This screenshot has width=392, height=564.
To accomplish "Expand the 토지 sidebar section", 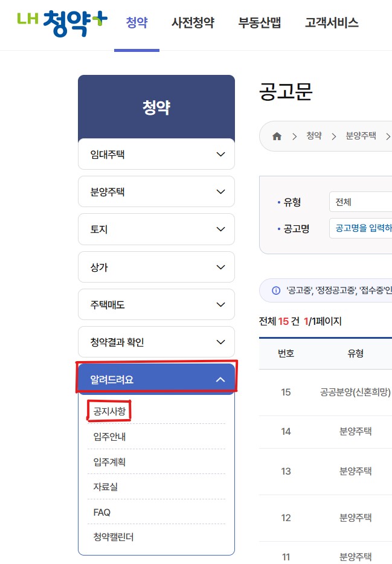I will (156, 229).
